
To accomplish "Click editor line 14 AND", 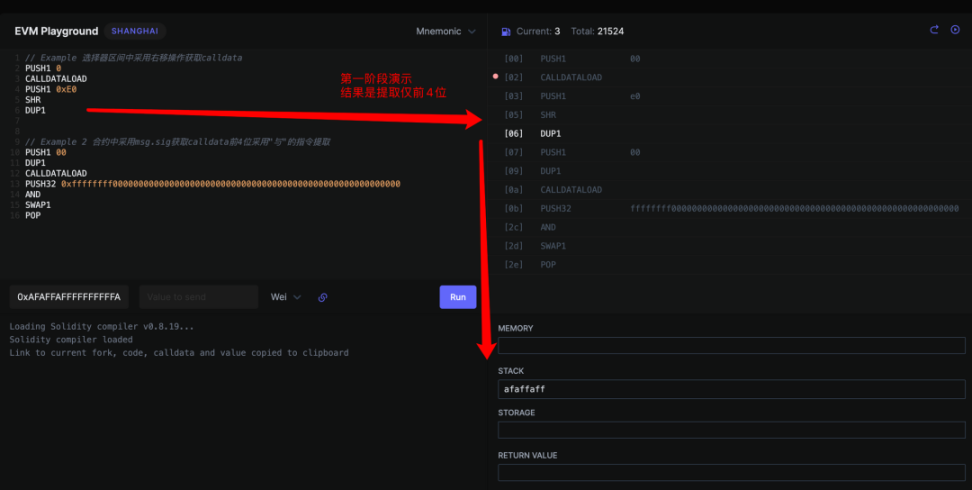I will coord(33,195).
